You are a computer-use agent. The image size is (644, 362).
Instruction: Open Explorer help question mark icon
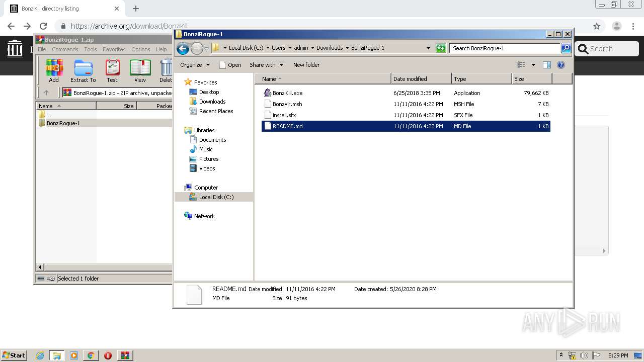(x=561, y=65)
